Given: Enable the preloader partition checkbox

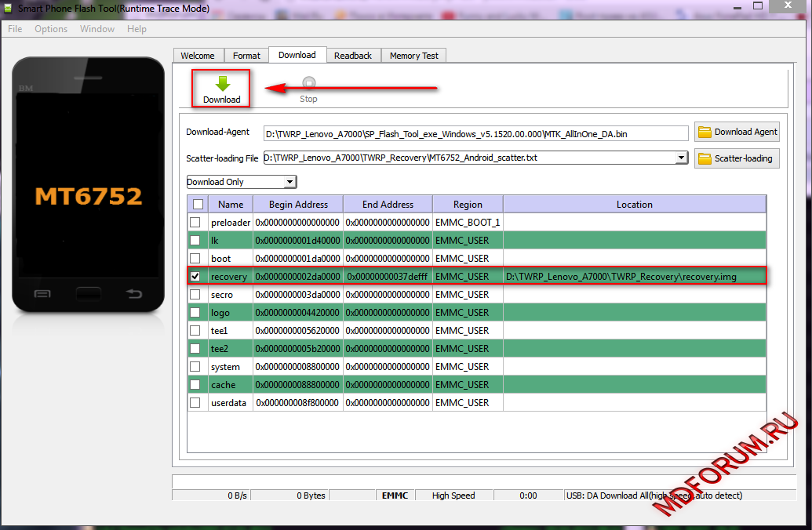Looking at the screenshot, I should (x=195, y=223).
